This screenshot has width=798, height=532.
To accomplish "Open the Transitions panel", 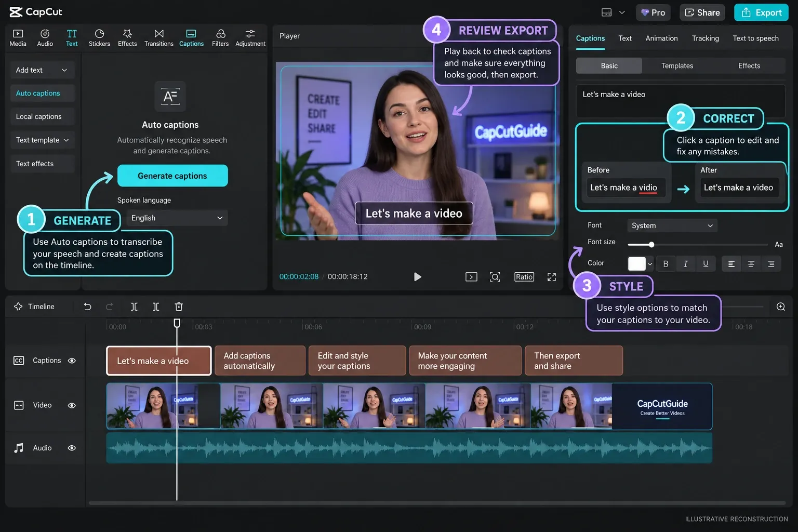I will [159, 38].
